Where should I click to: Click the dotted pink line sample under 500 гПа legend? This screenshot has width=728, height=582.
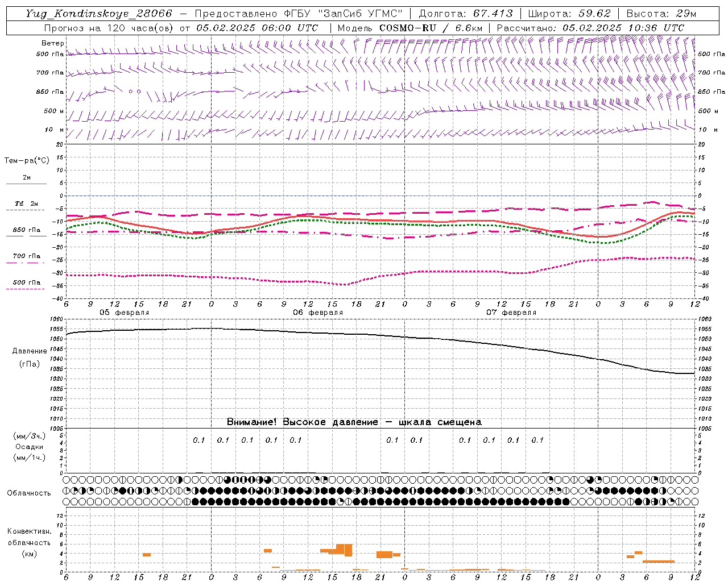pyautogui.click(x=26, y=289)
